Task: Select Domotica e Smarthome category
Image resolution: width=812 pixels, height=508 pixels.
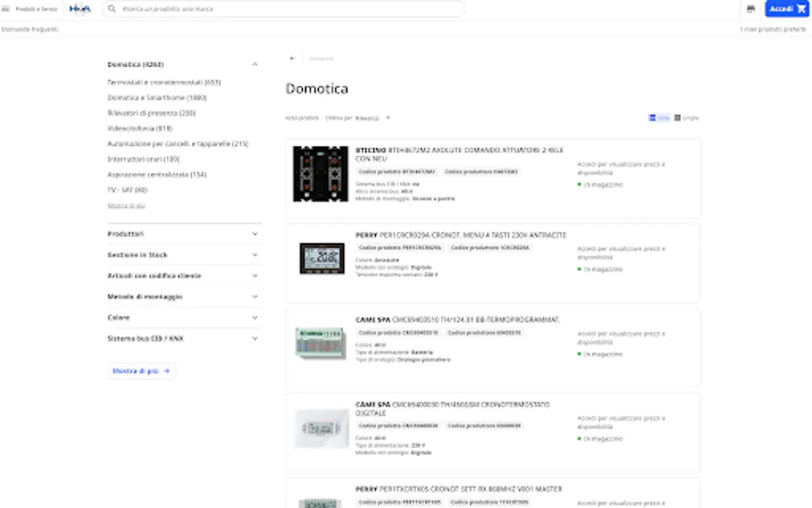Action: click(157, 98)
